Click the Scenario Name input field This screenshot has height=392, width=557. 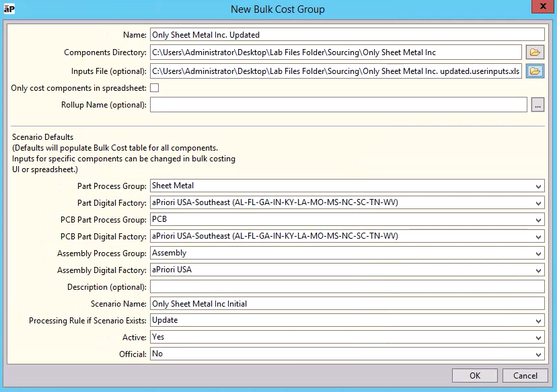click(346, 304)
